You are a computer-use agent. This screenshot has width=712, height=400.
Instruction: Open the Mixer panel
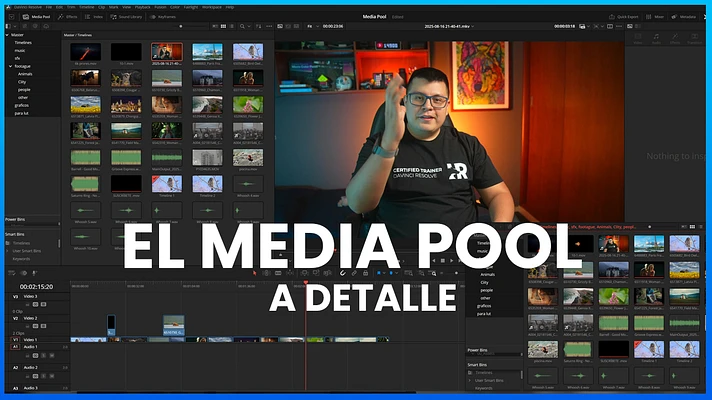(655, 17)
